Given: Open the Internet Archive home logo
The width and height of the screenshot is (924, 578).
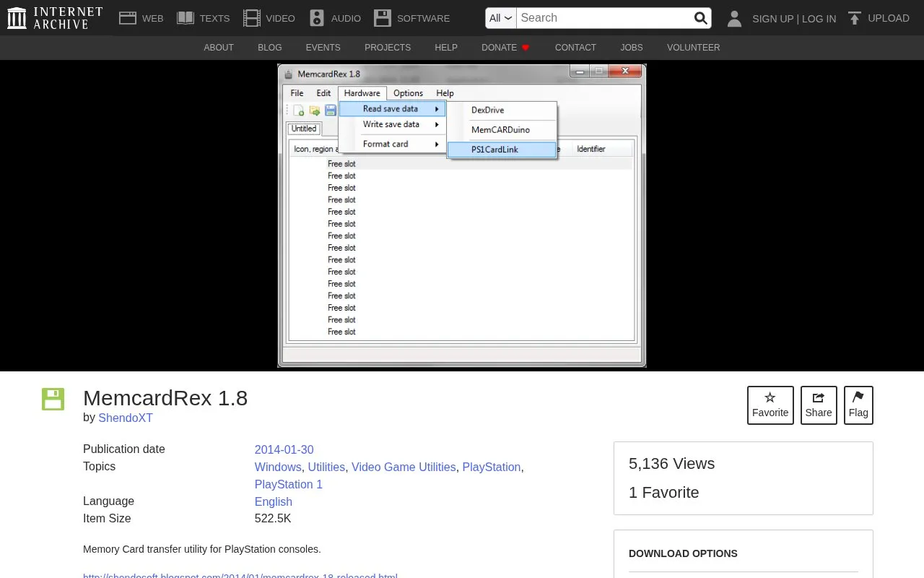Looking at the screenshot, I should tap(55, 18).
